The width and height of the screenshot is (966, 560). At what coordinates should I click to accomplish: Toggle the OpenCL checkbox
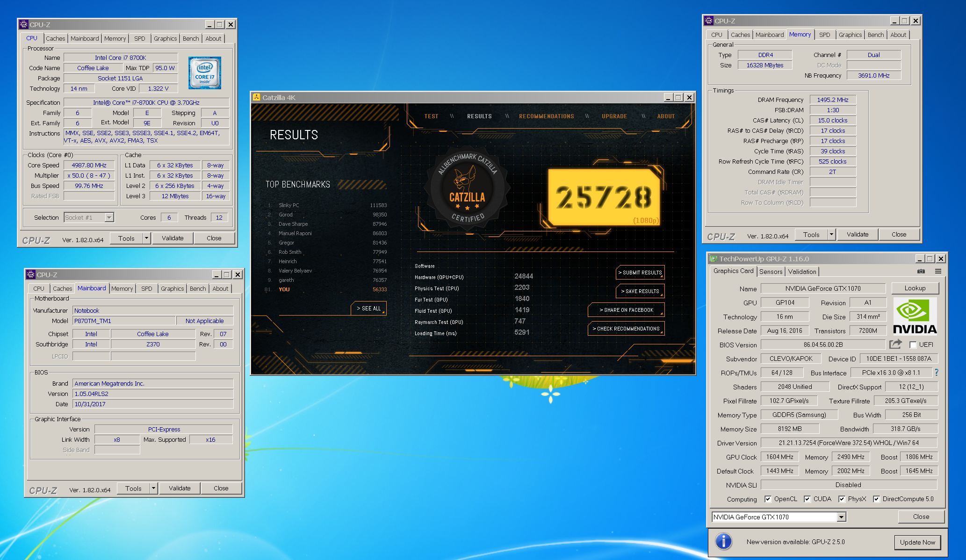point(768,499)
